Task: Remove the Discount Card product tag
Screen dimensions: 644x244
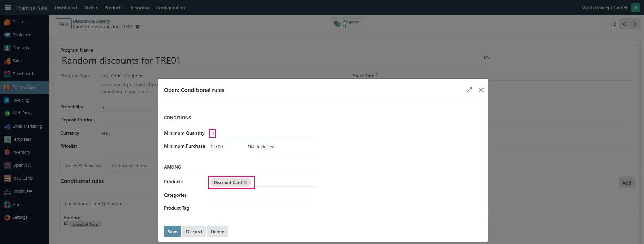Action: (246, 182)
